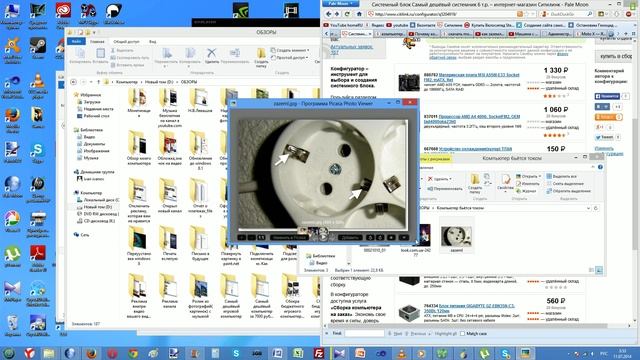Open GIGABYTE power supply product link
Viewport: 640px width, 360px height.
pyautogui.click(x=469, y=308)
